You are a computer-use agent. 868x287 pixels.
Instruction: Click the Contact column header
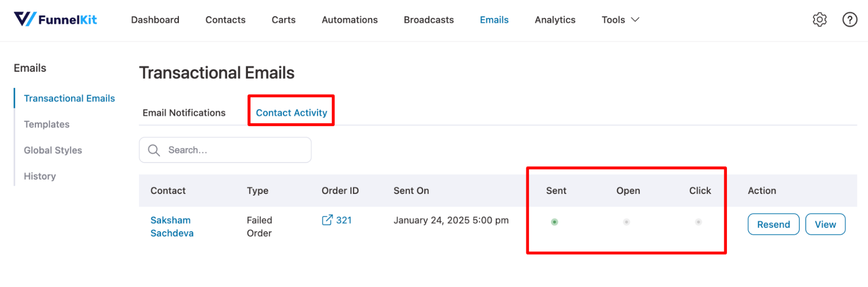pos(168,191)
